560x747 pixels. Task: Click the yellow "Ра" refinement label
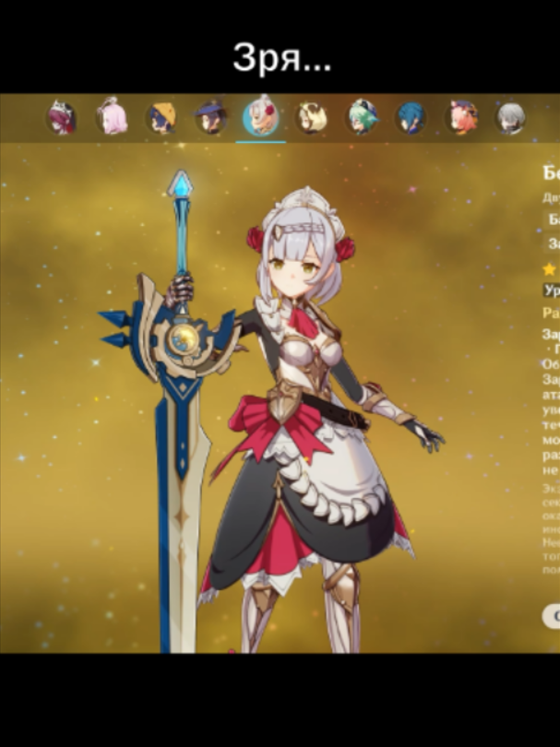[x=552, y=313]
